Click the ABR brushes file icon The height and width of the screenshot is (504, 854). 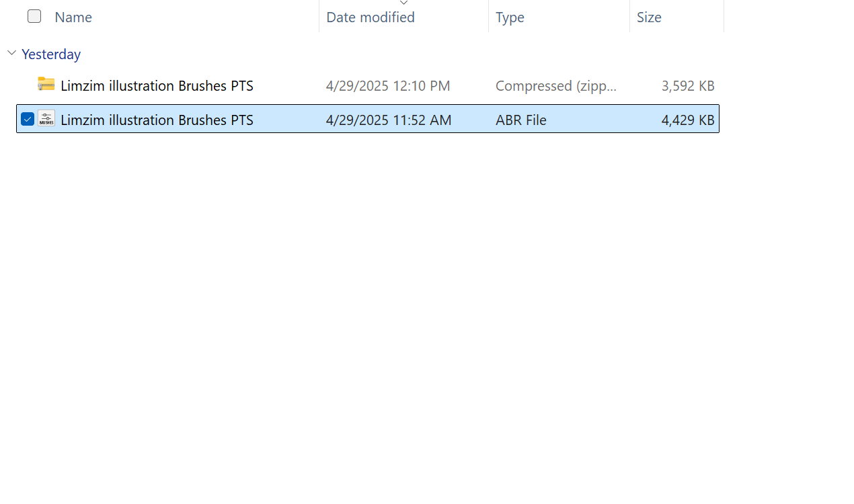pos(46,119)
